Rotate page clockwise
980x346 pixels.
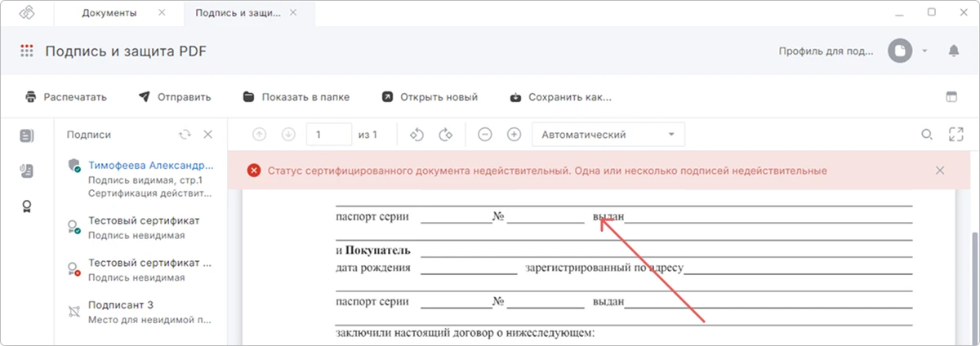tap(445, 135)
